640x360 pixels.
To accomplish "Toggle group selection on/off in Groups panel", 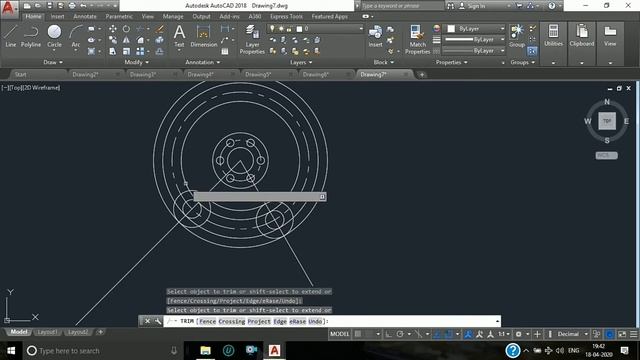I will tap(532, 51).
